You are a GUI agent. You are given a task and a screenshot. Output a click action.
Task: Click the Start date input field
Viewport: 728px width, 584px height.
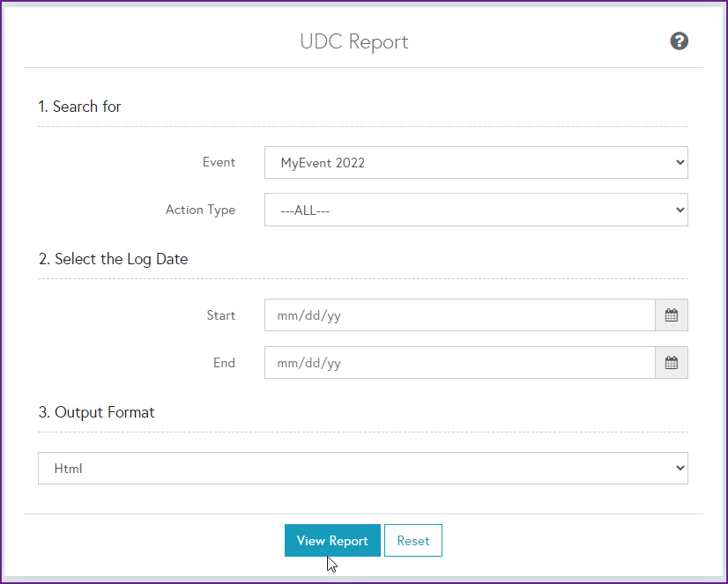tap(460, 315)
